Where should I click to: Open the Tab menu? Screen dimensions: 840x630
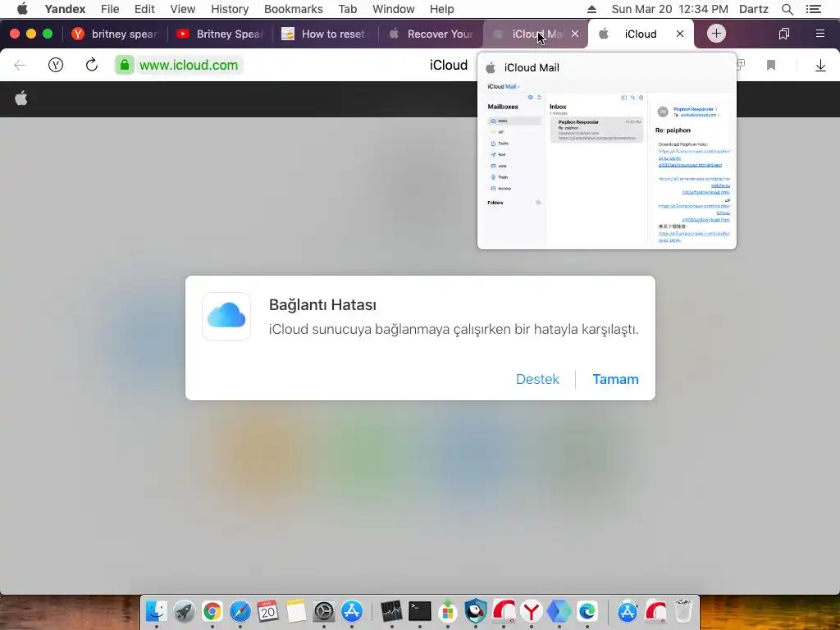pyautogui.click(x=348, y=9)
